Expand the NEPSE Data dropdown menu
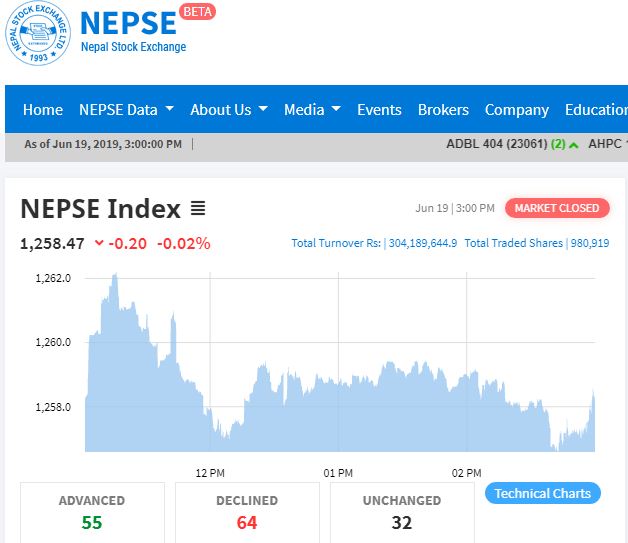 (x=126, y=110)
